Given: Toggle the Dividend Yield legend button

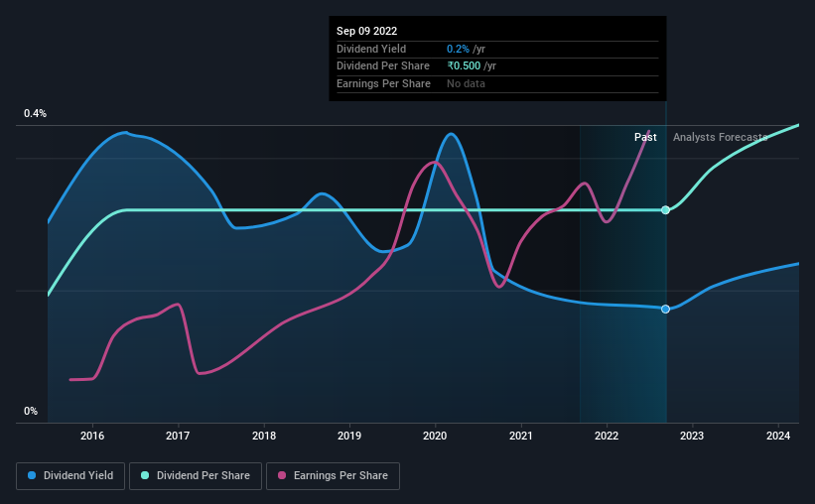Looking at the screenshot, I should pyautogui.click(x=70, y=476).
